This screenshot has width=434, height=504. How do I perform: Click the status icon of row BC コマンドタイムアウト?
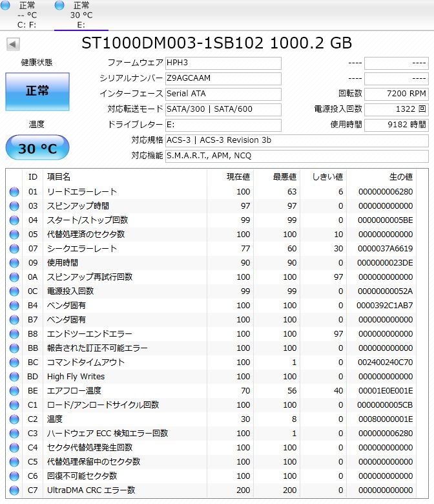[x=14, y=362]
